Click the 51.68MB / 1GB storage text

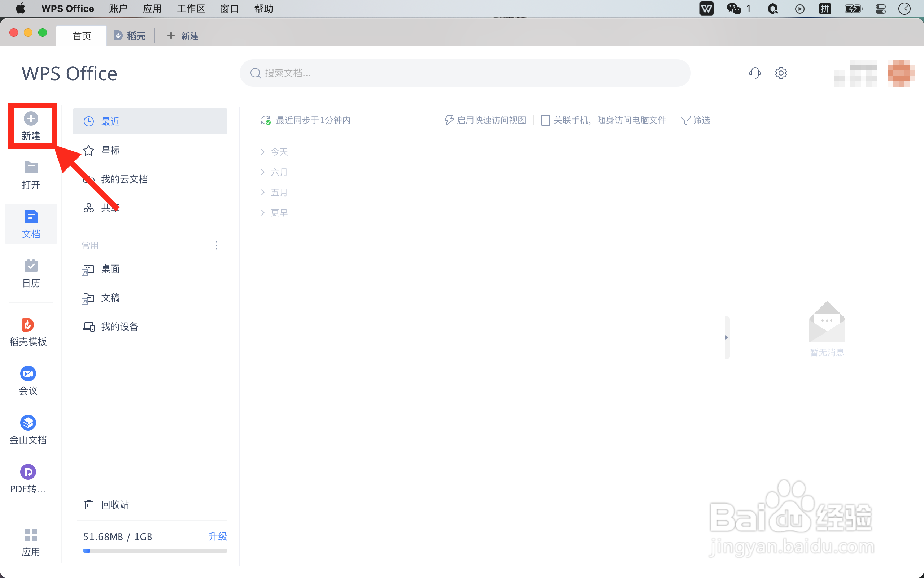click(118, 537)
